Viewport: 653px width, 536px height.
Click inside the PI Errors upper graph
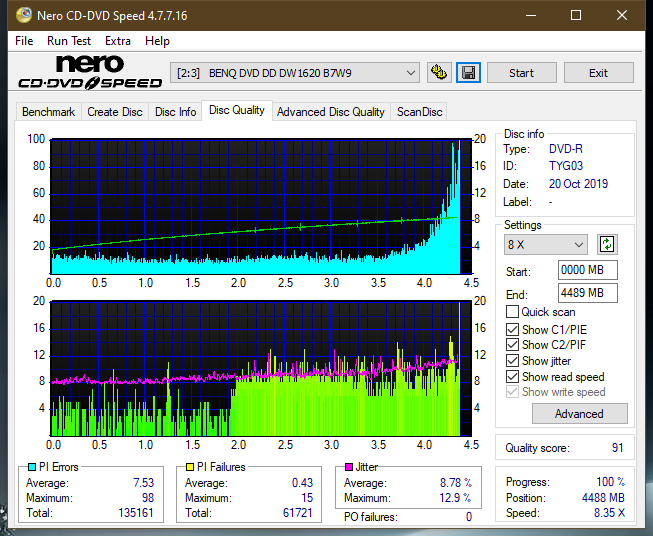click(261, 206)
